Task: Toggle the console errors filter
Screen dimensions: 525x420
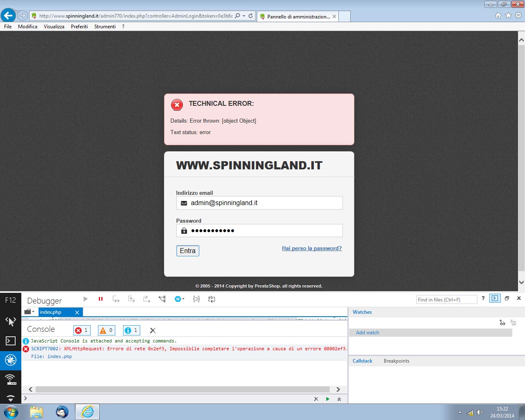Action: (82, 330)
